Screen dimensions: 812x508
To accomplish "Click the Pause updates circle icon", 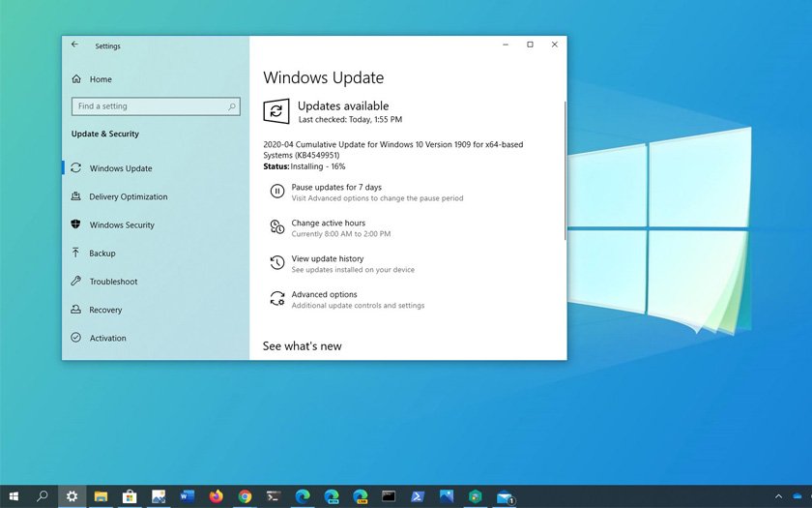I will (x=276, y=192).
